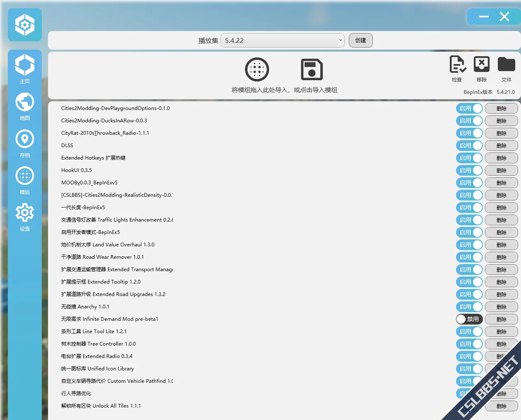Image resolution: width=521 pixels, height=420 pixels.
Task: Toggle Land Value Overhaul 1.3.0 switch
Action: [470, 245]
